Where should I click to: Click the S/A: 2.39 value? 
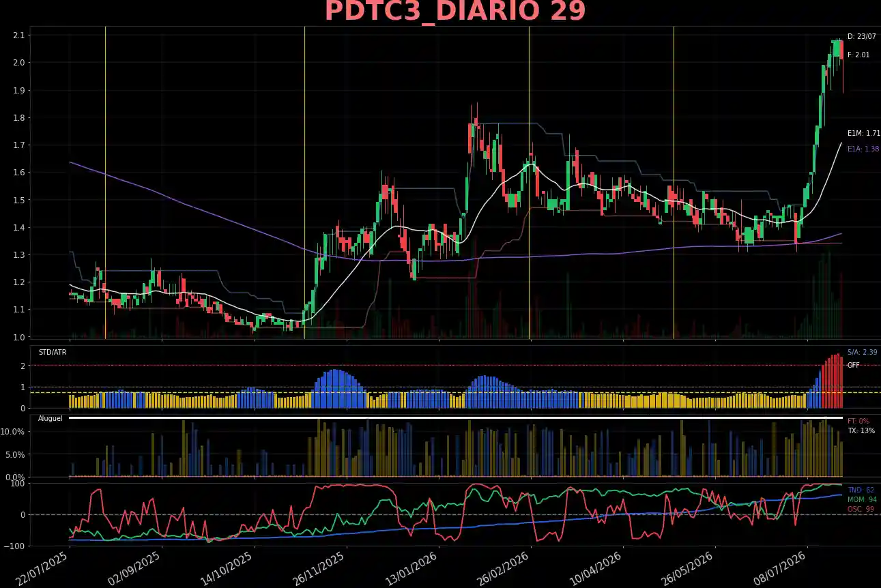863,352
